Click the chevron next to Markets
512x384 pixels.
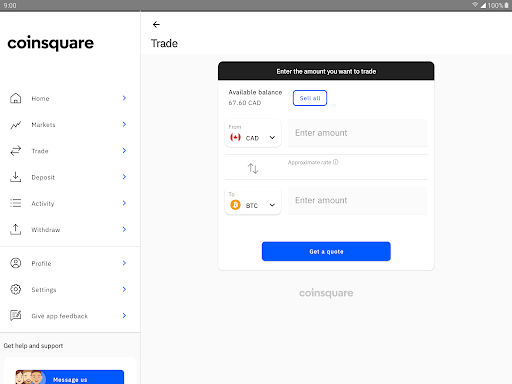[124, 124]
